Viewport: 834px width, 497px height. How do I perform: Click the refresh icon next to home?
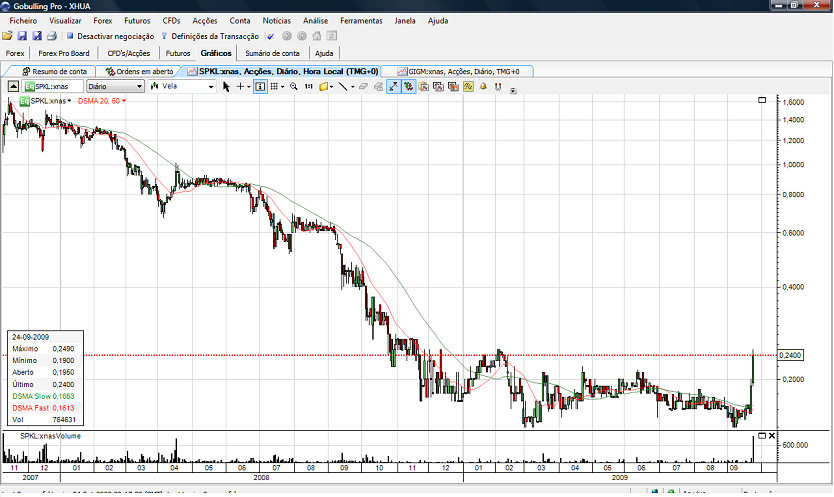tap(331, 36)
